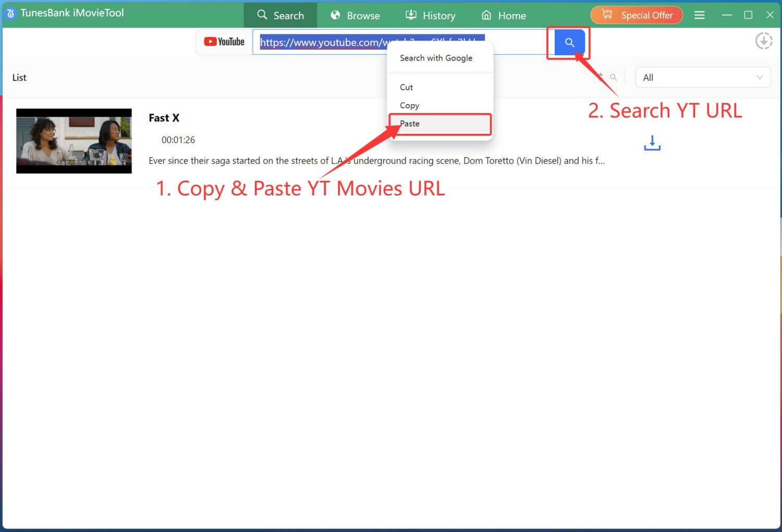Open the Fast X video thumbnail
The width and height of the screenshot is (782, 532).
click(x=74, y=141)
